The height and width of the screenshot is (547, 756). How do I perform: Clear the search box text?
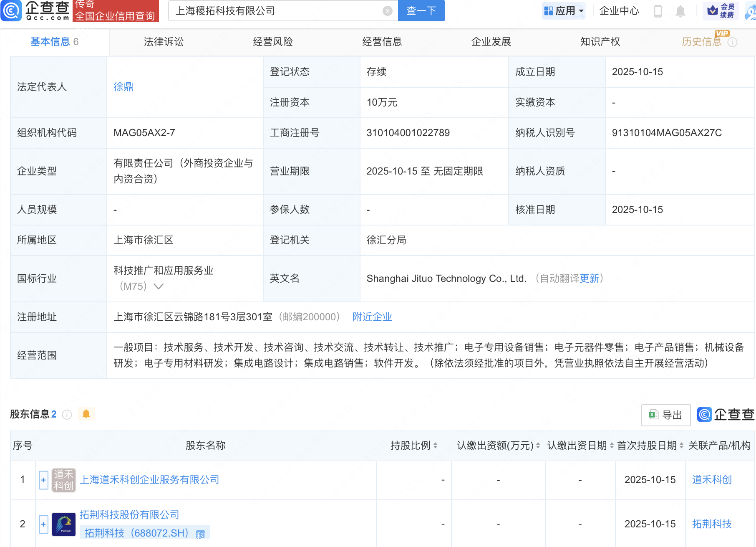click(387, 11)
